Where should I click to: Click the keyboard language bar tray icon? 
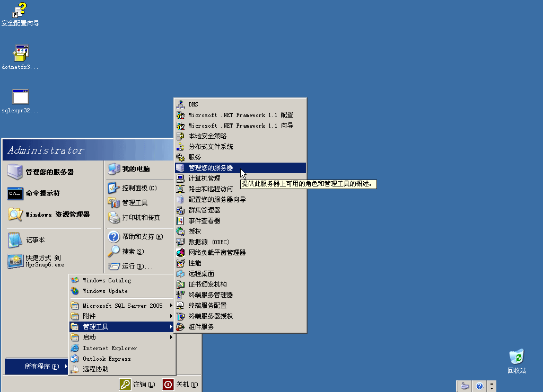pyautogui.click(x=465, y=386)
